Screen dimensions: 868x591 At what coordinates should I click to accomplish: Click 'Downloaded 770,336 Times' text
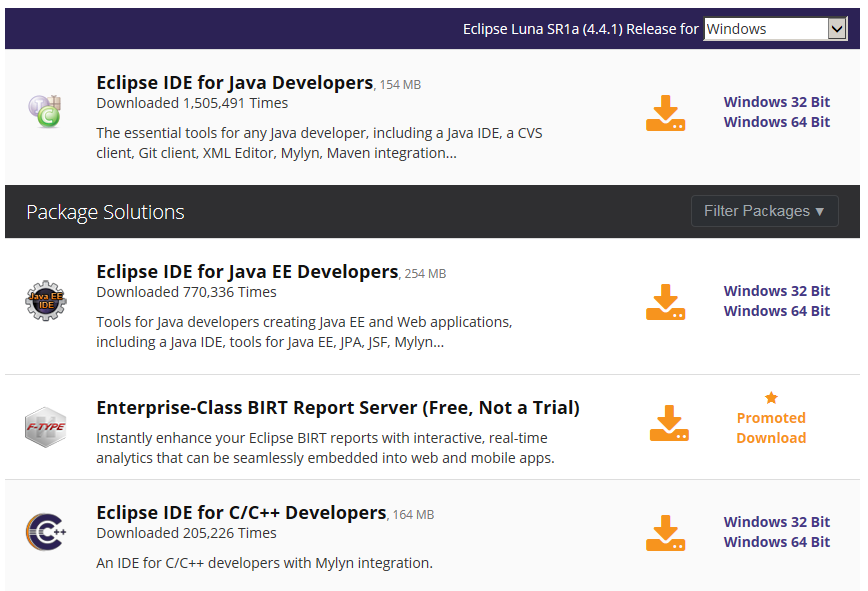pos(187,292)
